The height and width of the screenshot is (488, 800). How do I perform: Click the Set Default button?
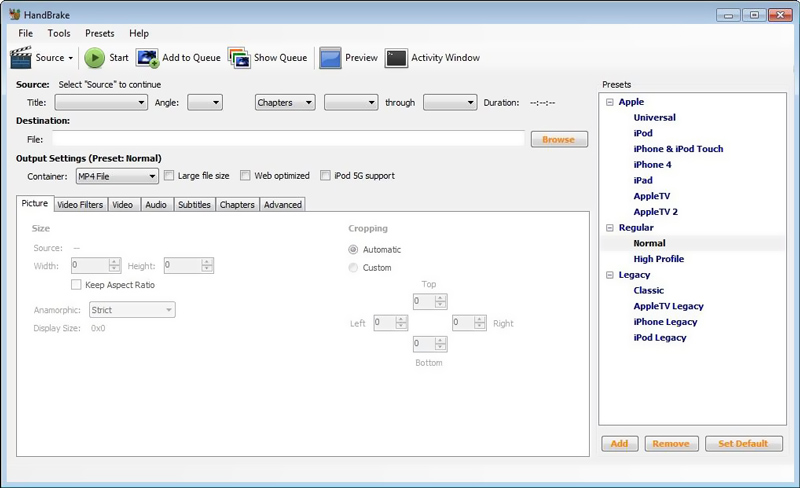point(743,444)
